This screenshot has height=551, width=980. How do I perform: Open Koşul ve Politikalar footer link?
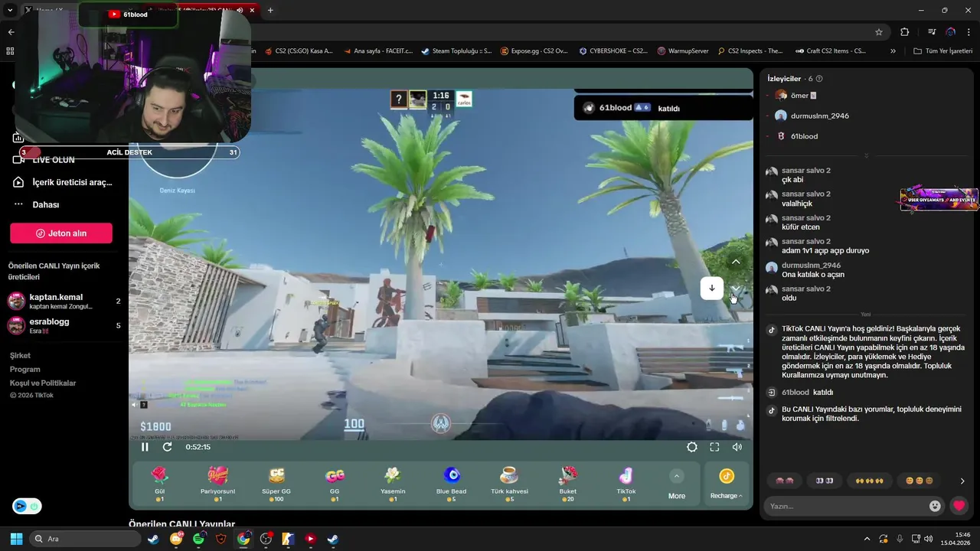[43, 383]
